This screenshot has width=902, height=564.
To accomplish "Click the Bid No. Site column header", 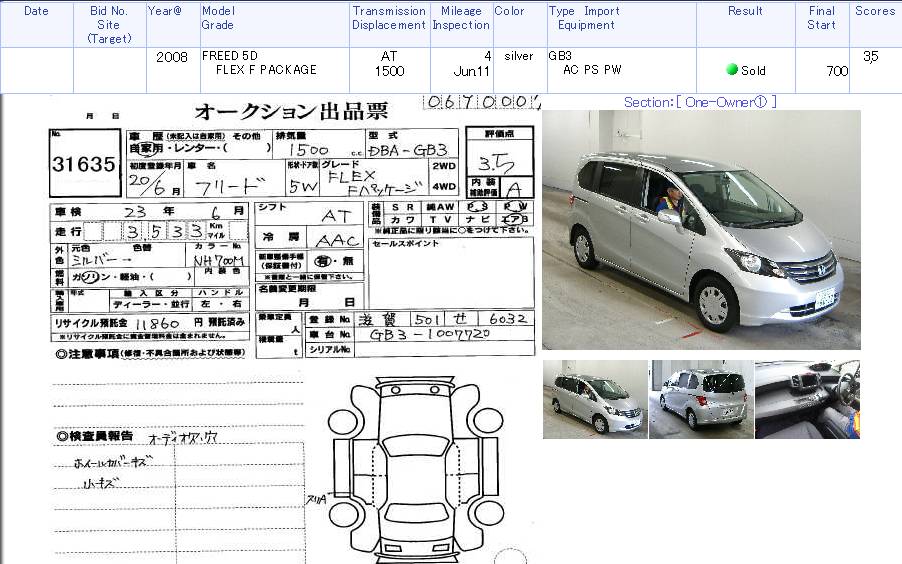I will pyautogui.click(x=109, y=25).
